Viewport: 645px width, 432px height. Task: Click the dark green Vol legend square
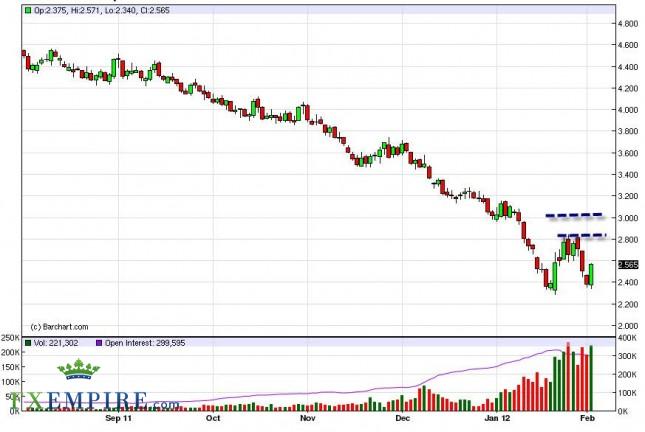coord(28,343)
